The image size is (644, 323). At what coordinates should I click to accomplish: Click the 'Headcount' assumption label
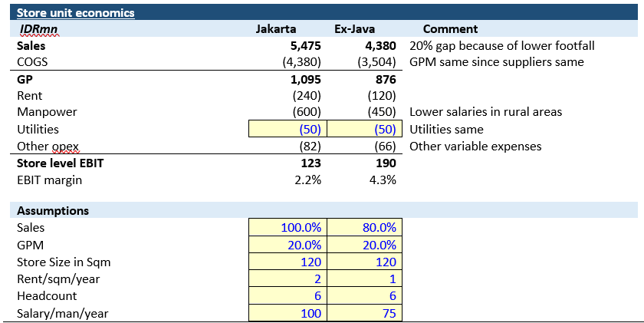[47, 296]
